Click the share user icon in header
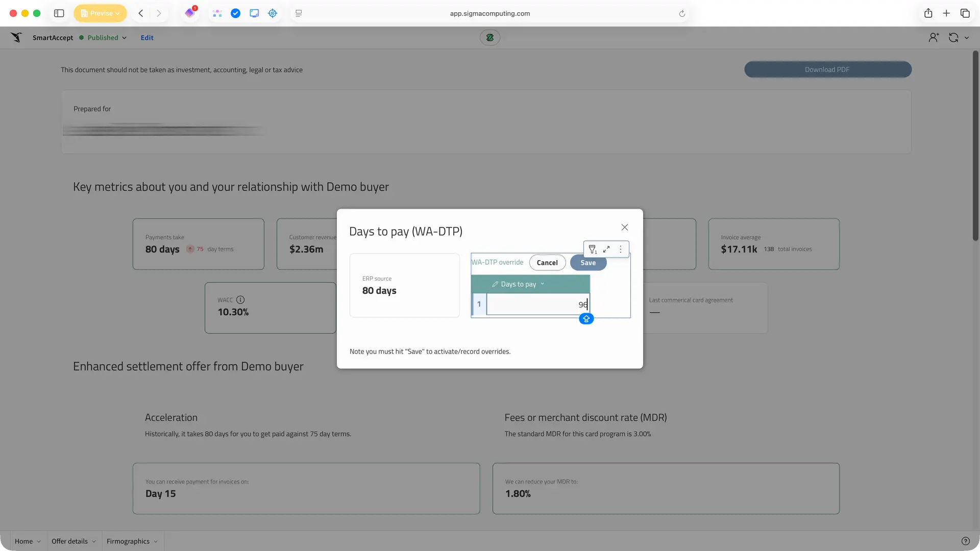 933,38
